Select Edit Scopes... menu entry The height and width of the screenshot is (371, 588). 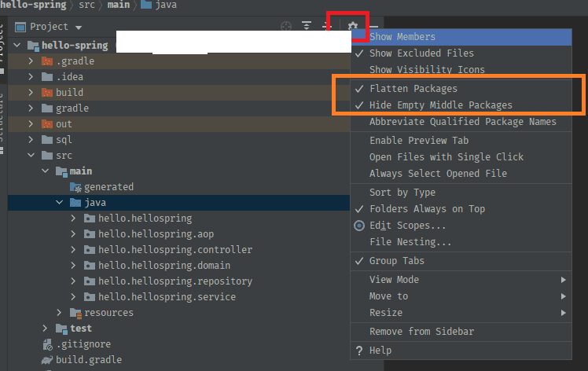[461, 225]
